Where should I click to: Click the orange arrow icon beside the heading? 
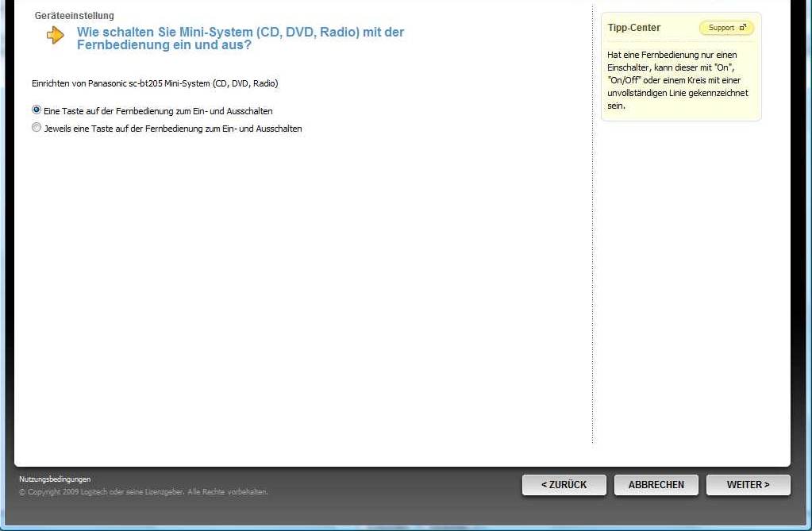pos(55,36)
